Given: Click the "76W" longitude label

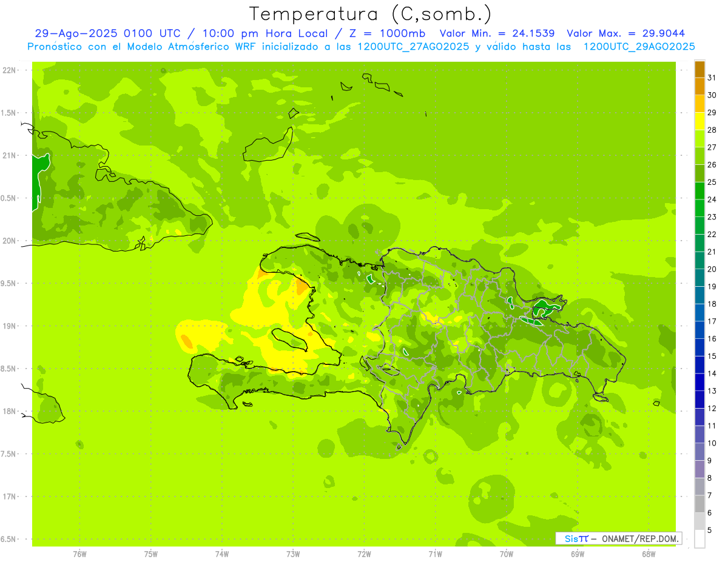Looking at the screenshot, I should 79,554.
